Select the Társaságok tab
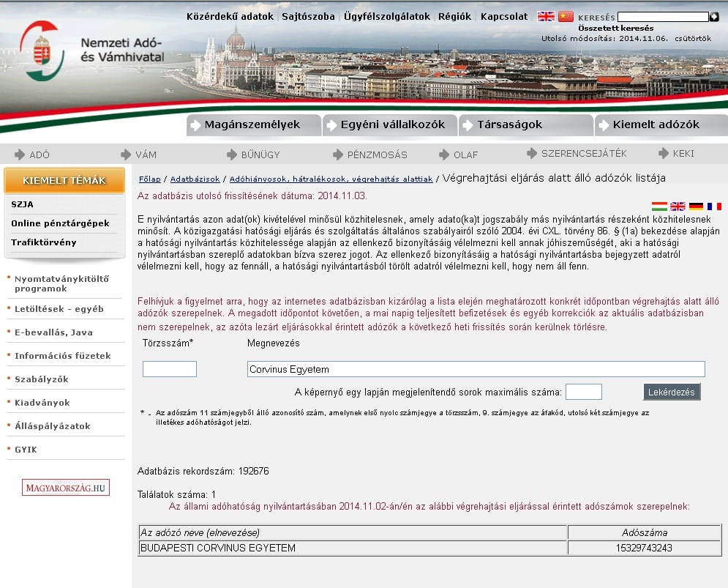 (525, 124)
